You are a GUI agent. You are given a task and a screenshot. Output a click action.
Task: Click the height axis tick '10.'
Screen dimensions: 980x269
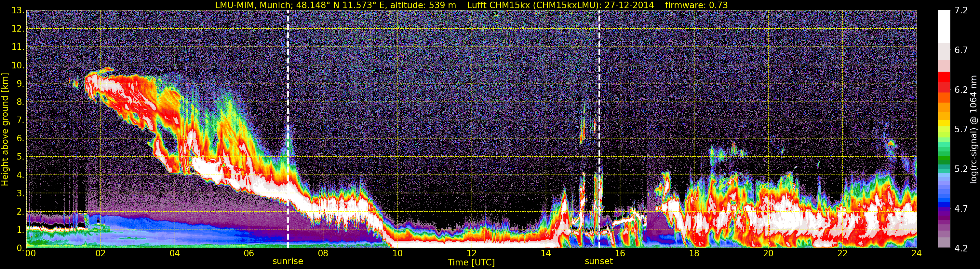click(18, 65)
